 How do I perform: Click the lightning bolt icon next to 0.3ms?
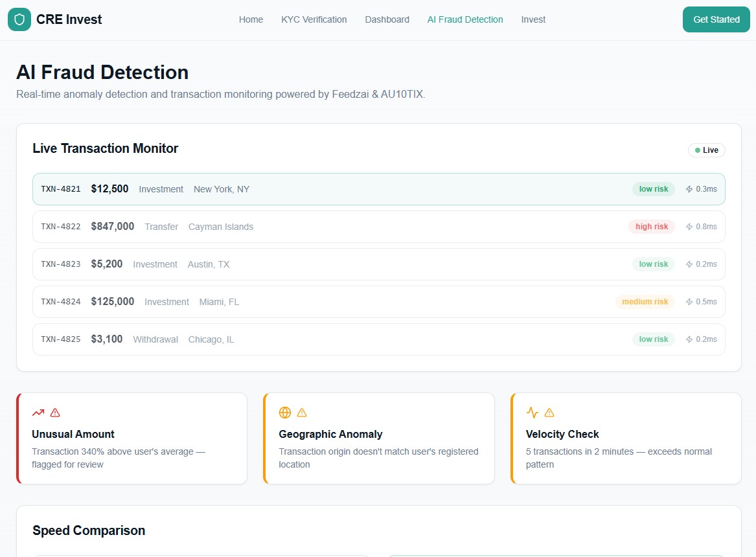(689, 189)
